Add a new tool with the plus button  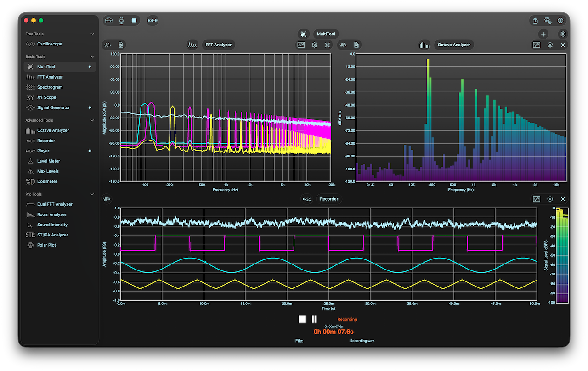click(543, 34)
